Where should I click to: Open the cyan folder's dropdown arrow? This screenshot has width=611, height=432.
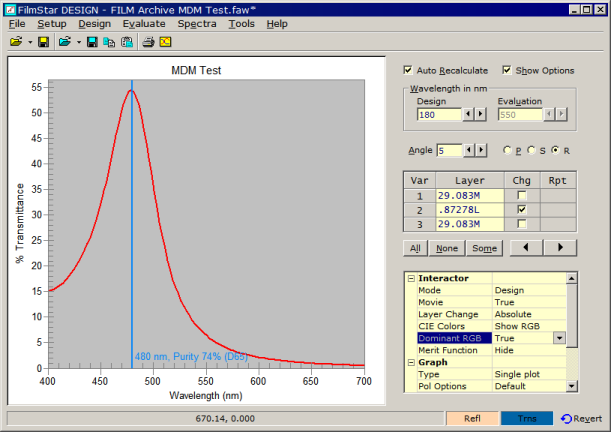79,42
